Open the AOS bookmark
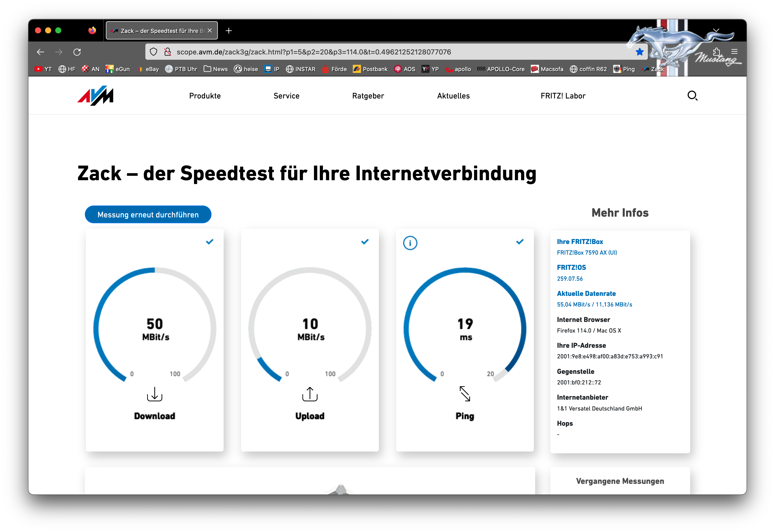The width and height of the screenshot is (775, 532). (x=404, y=69)
